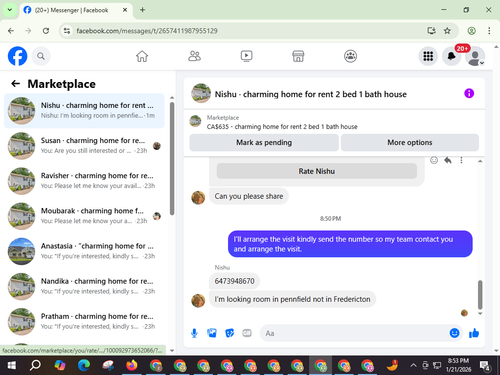Open the Chrome three-dot menu
Screen dimensions: 500x375
(x=489, y=31)
